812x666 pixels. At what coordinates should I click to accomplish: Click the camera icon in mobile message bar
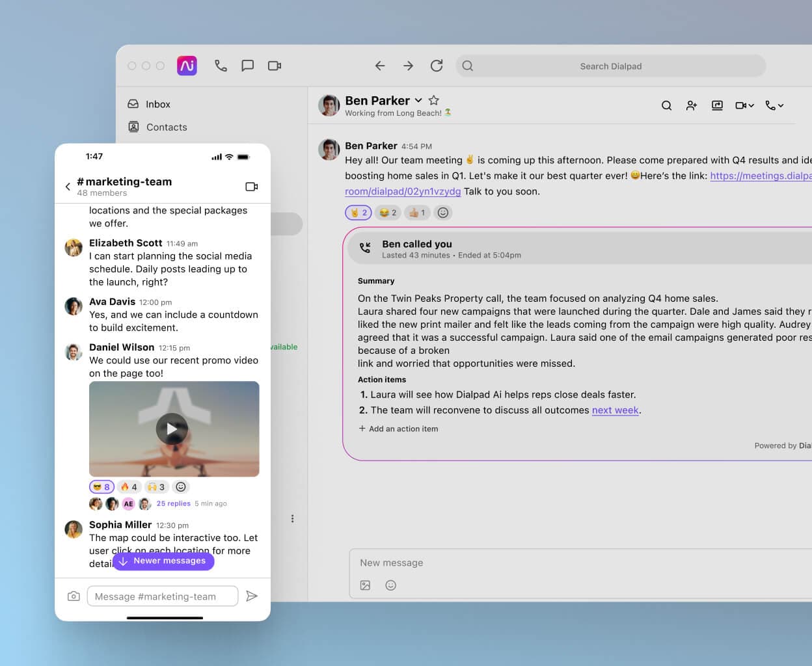(x=74, y=595)
